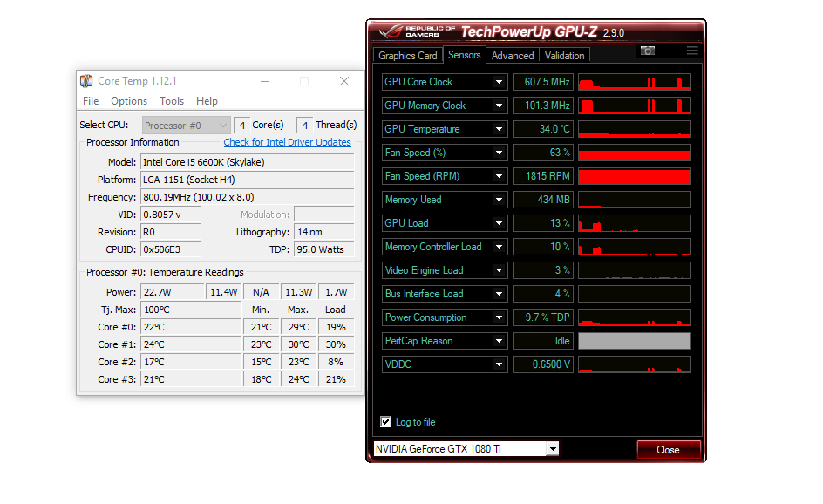Open Fan Speed (RPM) sensor dropdown
This screenshot has height=504, width=823.
point(499,176)
